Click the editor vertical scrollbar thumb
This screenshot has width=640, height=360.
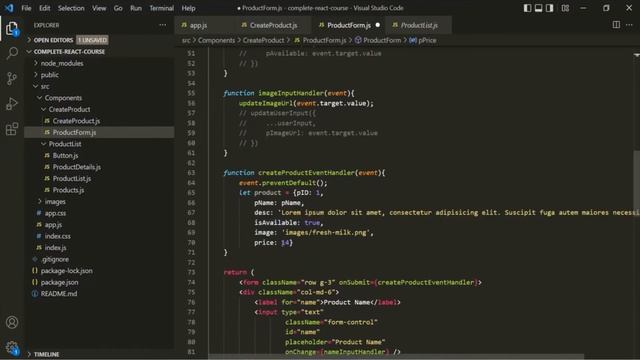(636, 182)
